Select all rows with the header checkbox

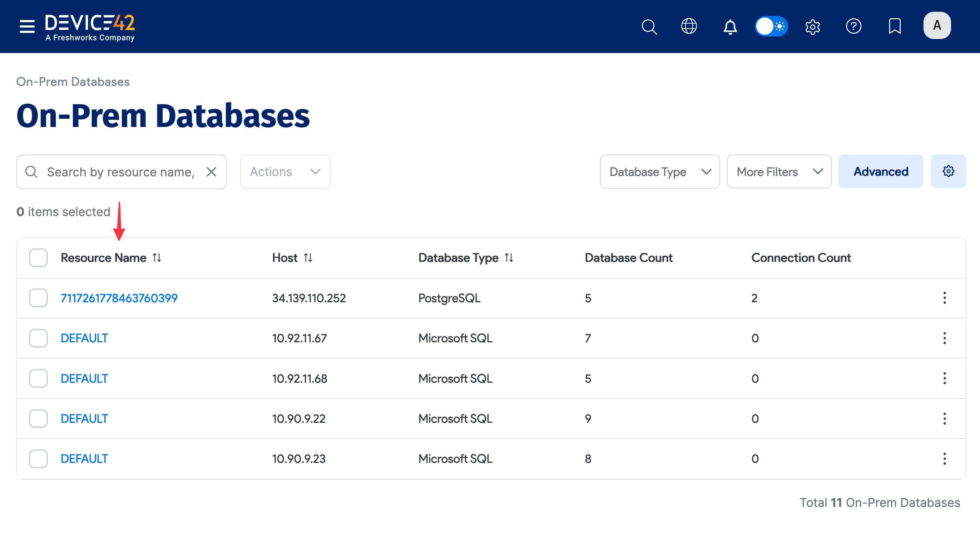[x=38, y=258]
